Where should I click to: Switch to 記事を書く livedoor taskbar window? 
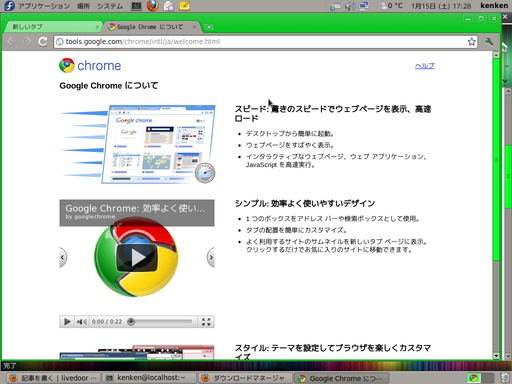(x=53, y=378)
